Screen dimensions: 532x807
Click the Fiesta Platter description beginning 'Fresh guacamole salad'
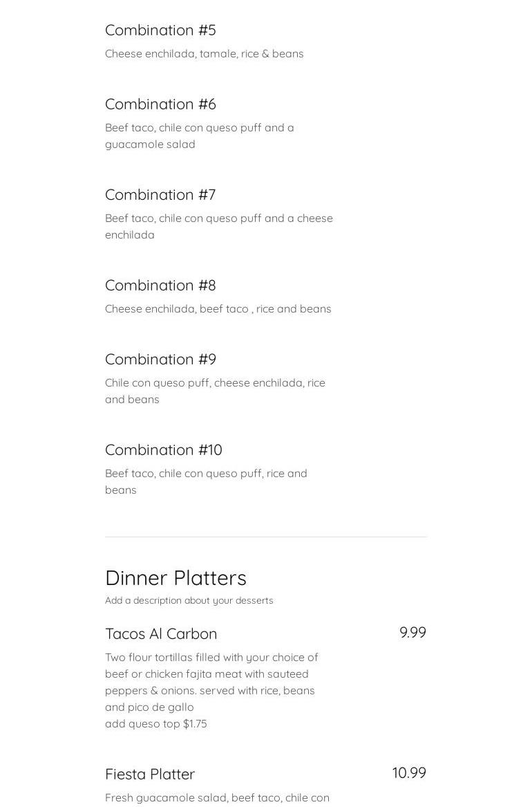(217, 798)
